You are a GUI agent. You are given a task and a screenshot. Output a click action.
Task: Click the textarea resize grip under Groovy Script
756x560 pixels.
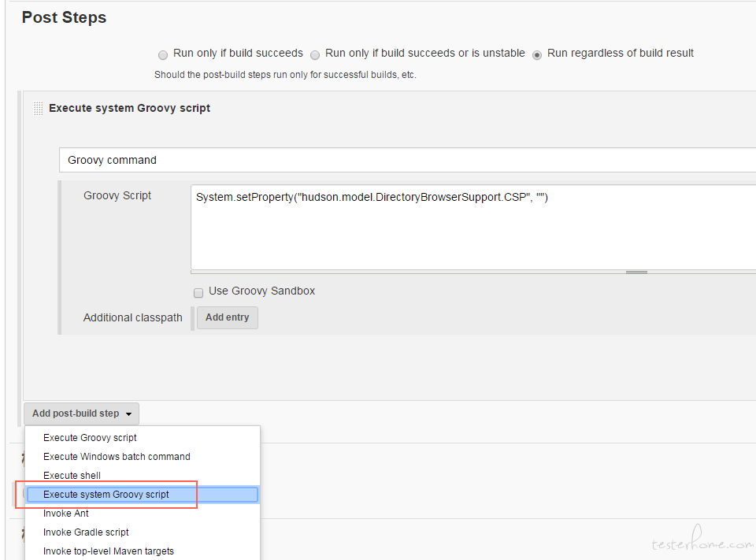point(636,272)
